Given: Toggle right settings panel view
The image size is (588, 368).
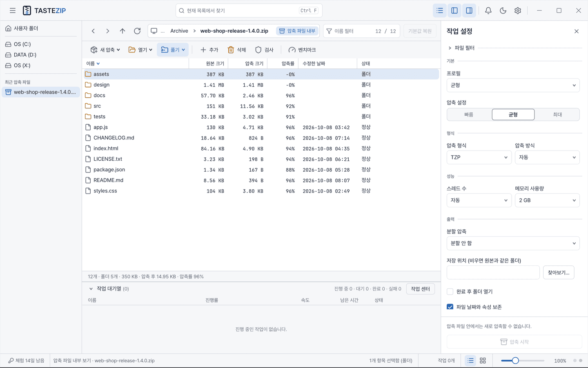Looking at the screenshot, I should 469,11.
